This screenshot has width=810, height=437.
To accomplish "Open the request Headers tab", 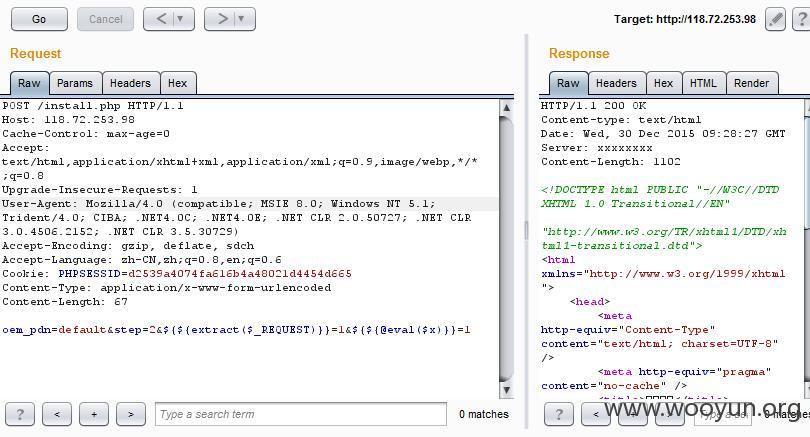I will (130, 83).
